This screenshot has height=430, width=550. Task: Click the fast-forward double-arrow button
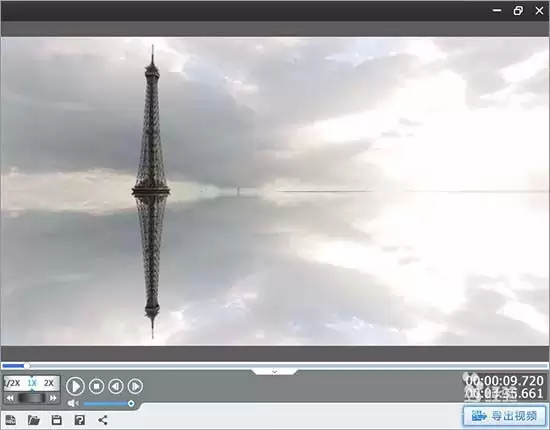point(53,398)
